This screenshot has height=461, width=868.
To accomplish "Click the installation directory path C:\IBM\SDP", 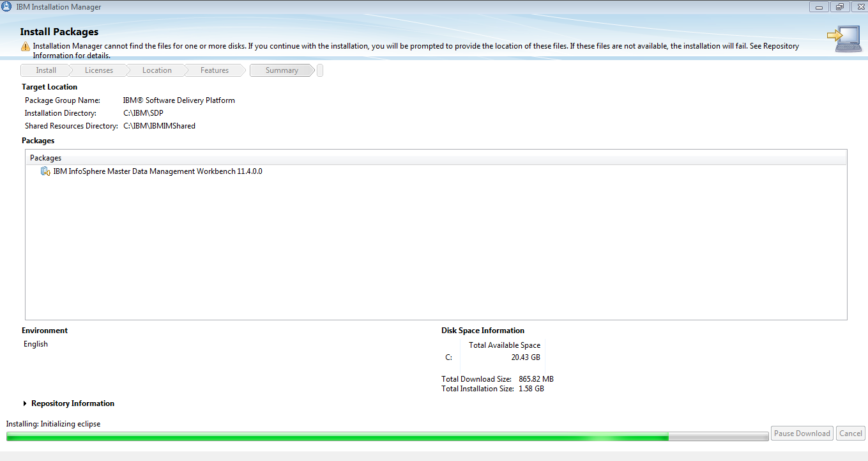I will 143,113.
